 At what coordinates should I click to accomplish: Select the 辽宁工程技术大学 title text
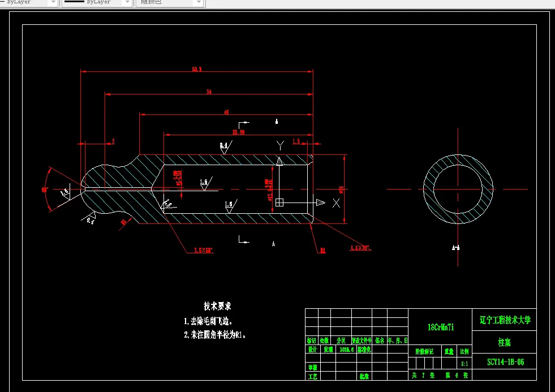tap(505, 320)
